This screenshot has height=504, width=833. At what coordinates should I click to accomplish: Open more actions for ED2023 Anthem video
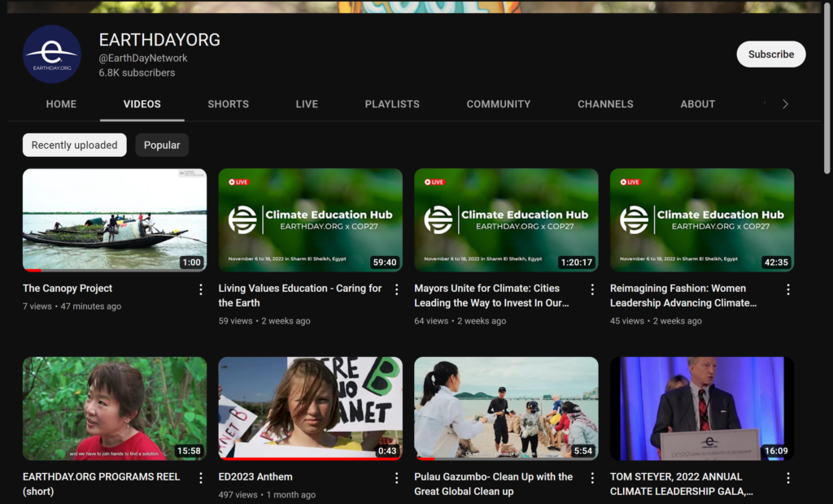point(397,478)
